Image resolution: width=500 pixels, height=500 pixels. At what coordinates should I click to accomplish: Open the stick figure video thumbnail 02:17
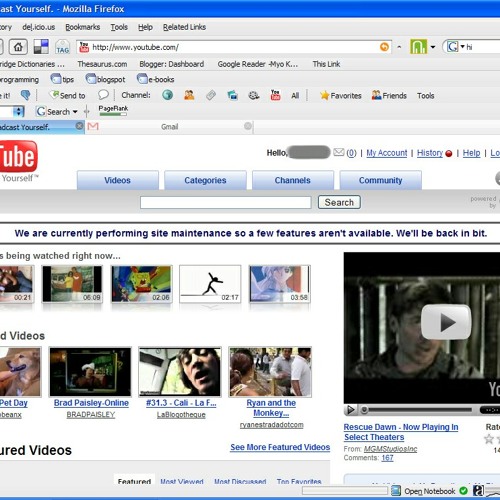(210, 284)
